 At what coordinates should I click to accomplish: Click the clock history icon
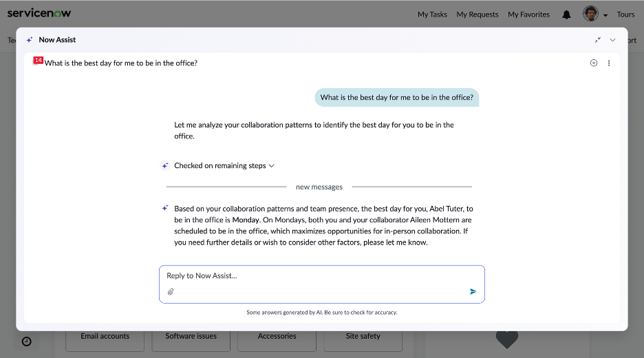tap(27, 341)
